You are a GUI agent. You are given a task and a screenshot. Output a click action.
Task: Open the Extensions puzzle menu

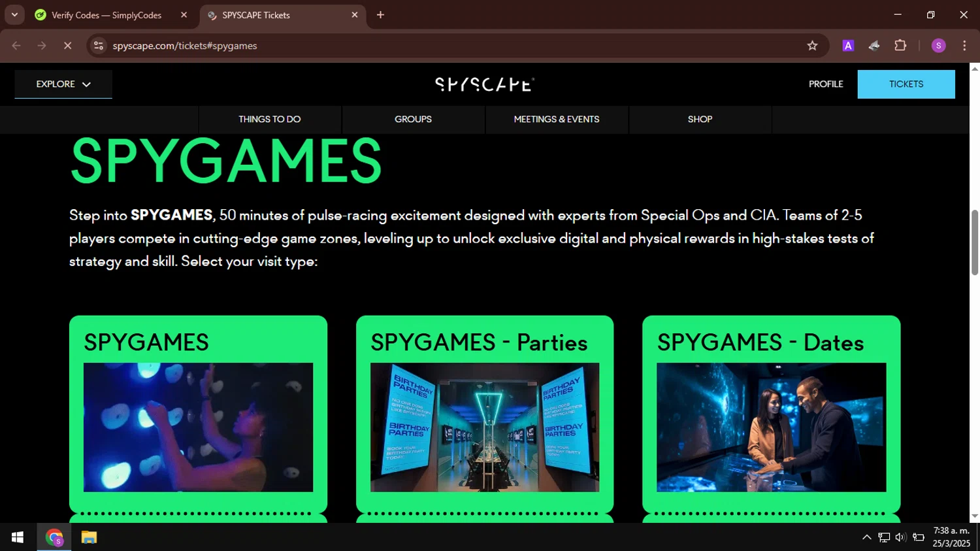900,46
